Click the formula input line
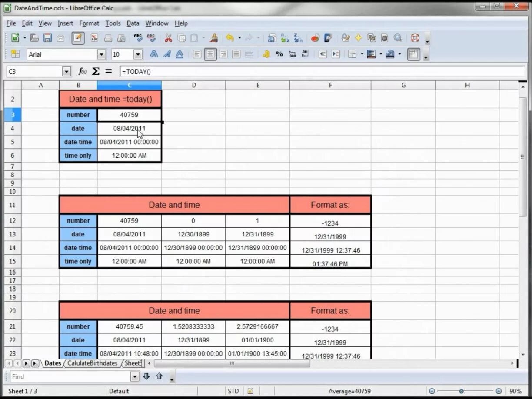Viewport: 532px width, 399px height. coord(322,72)
